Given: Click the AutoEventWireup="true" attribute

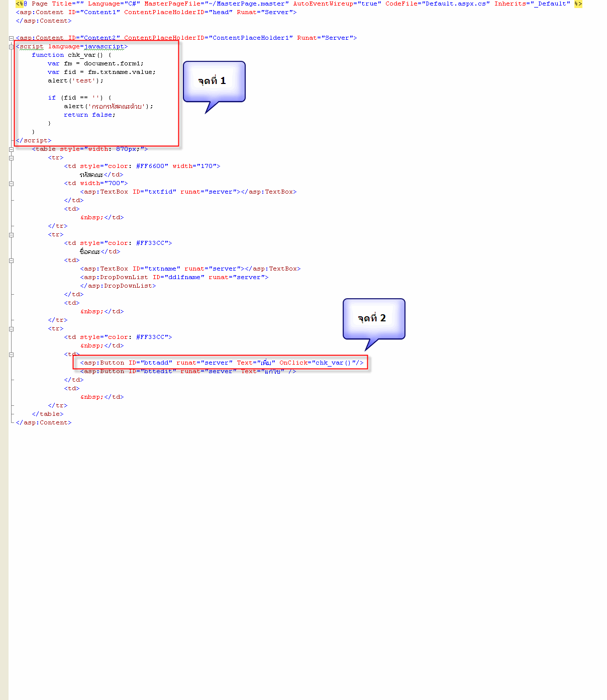Looking at the screenshot, I should (x=337, y=4).
